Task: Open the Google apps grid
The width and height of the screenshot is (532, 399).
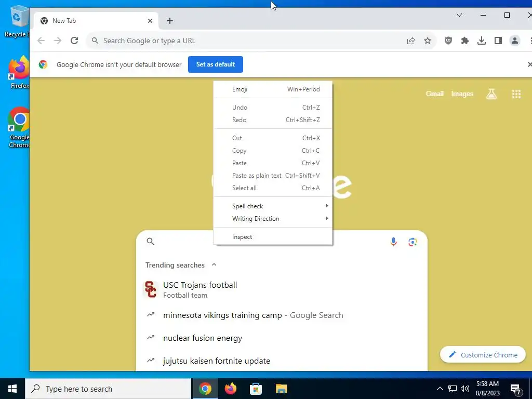Action: coord(516,94)
